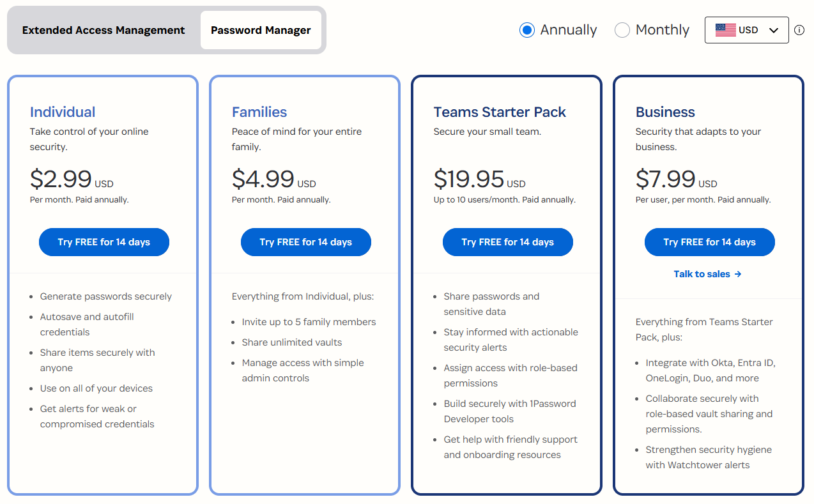Open the USD currency dropdown

point(746,30)
